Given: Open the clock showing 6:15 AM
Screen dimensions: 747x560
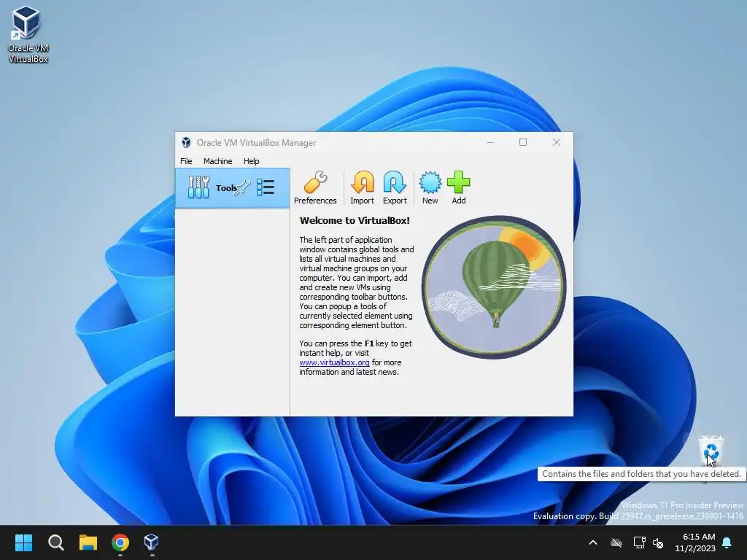Looking at the screenshot, I should tap(695, 542).
